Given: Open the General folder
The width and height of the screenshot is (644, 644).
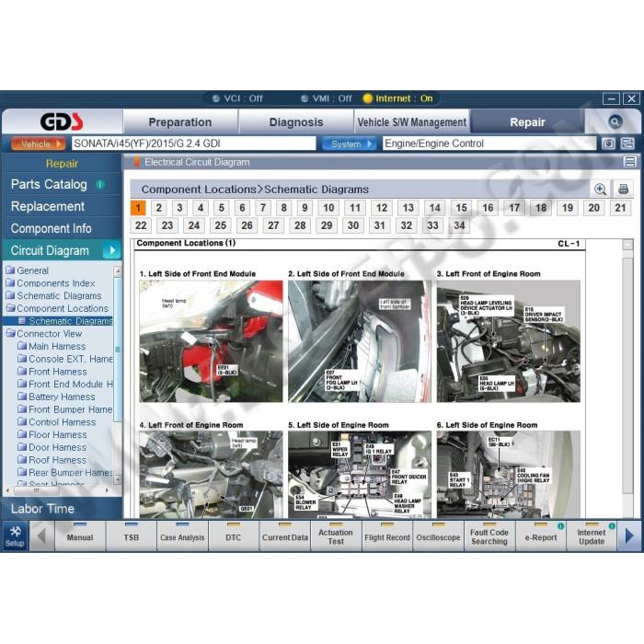Looking at the screenshot, I should [x=28, y=270].
